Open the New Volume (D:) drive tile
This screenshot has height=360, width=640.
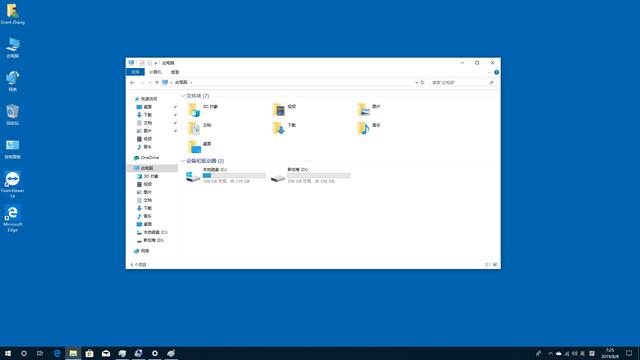coord(310,175)
